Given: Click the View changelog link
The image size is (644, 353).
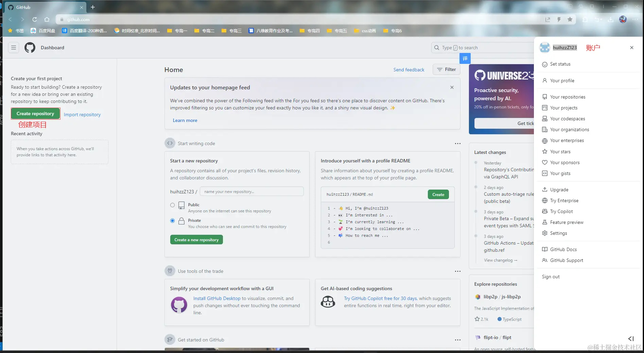Looking at the screenshot, I should [x=501, y=260].
